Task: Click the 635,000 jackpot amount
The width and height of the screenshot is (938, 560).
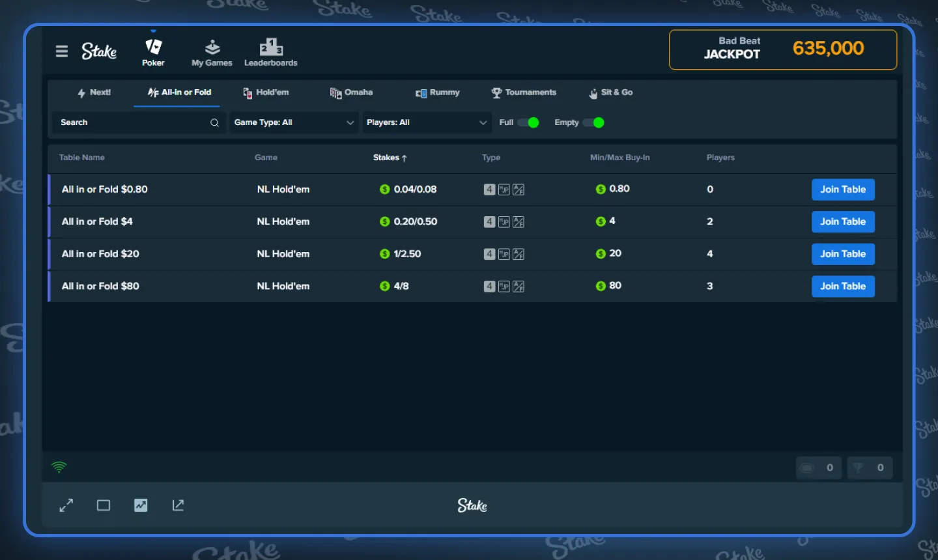Action: 828,48
